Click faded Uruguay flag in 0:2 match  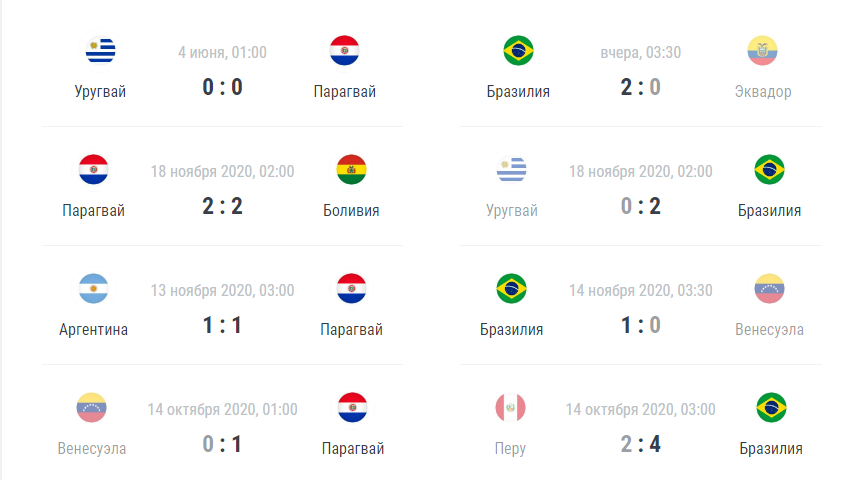pyautogui.click(x=512, y=170)
